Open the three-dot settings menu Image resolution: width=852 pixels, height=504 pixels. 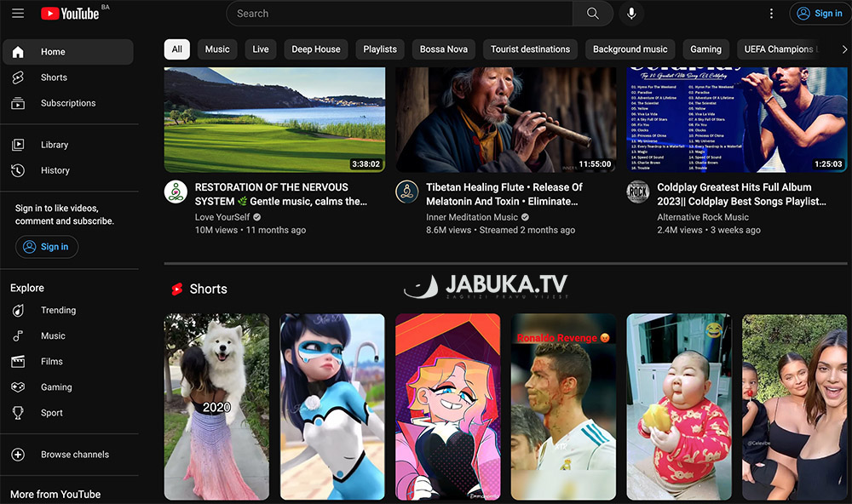[x=771, y=14]
